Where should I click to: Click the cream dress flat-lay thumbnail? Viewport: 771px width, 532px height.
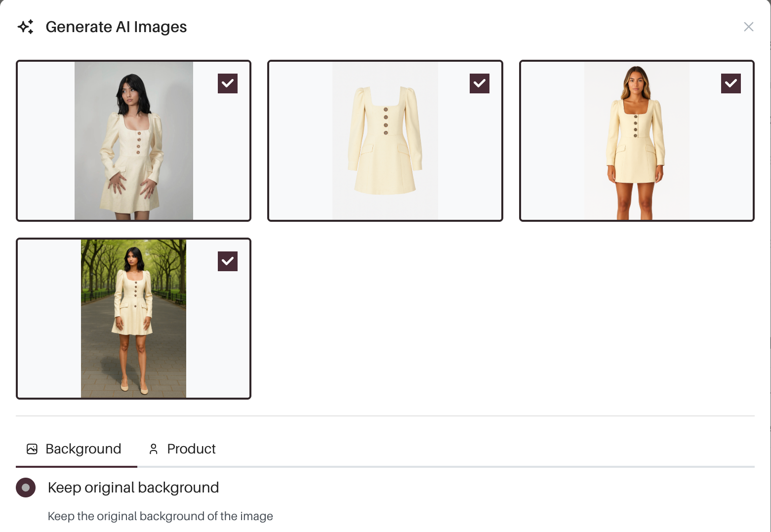pos(385,141)
